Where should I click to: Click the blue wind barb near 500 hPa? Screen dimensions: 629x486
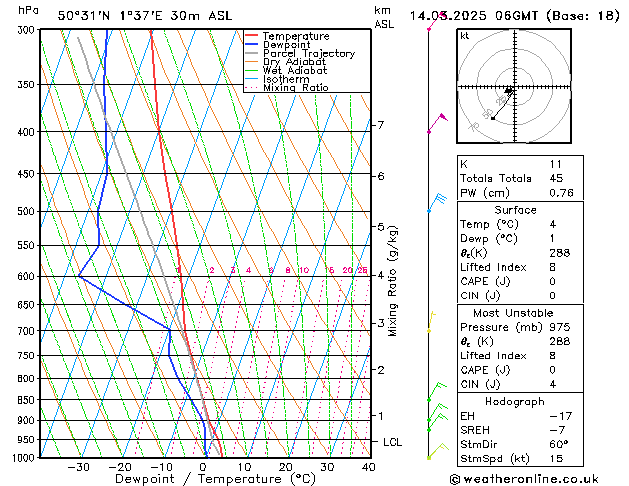[x=437, y=203]
